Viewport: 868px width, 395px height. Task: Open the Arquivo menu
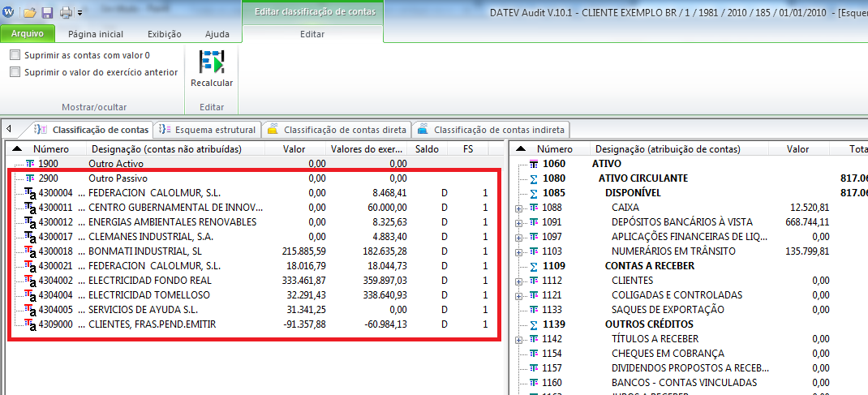coord(28,34)
